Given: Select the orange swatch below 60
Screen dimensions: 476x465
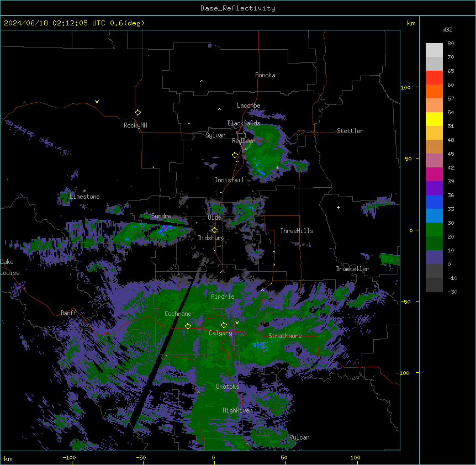Looking at the screenshot, I should pyautogui.click(x=434, y=91).
